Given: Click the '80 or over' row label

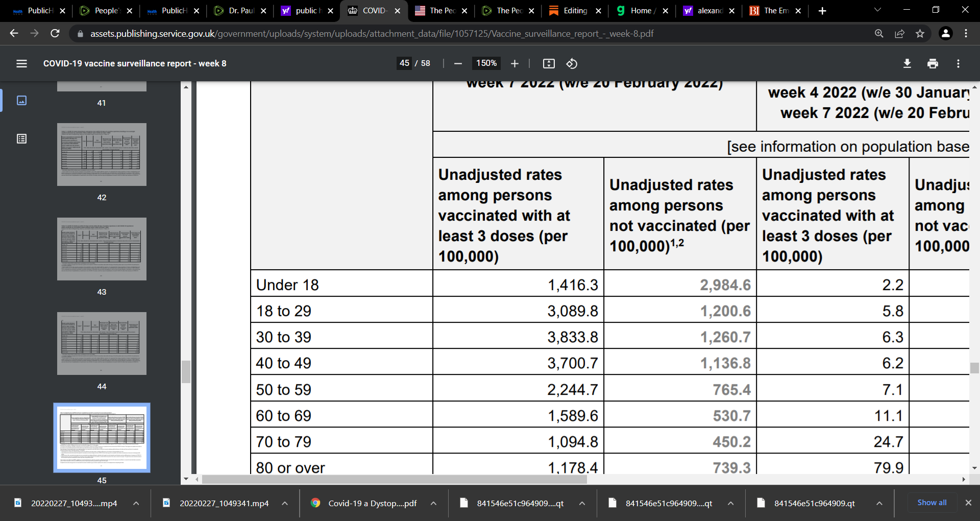Looking at the screenshot, I should click(x=290, y=467).
